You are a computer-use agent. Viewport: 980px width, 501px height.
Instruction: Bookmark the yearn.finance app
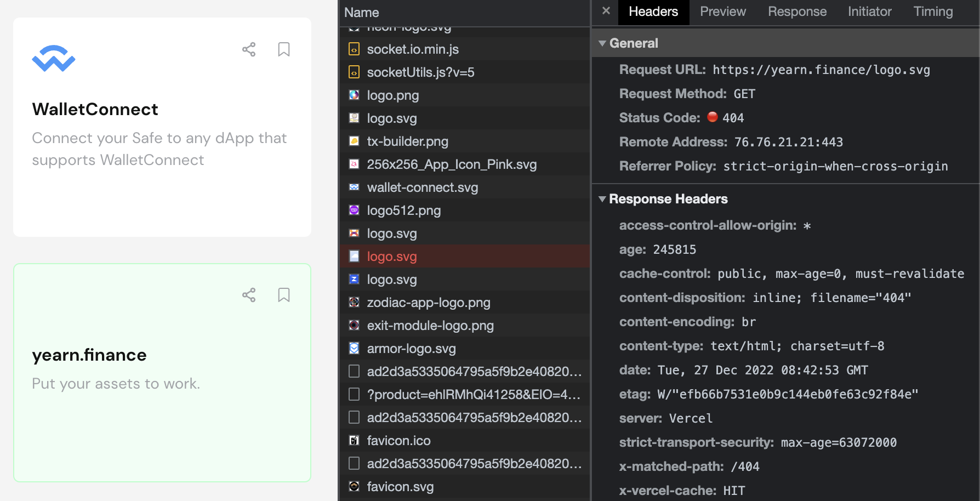[x=284, y=295]
